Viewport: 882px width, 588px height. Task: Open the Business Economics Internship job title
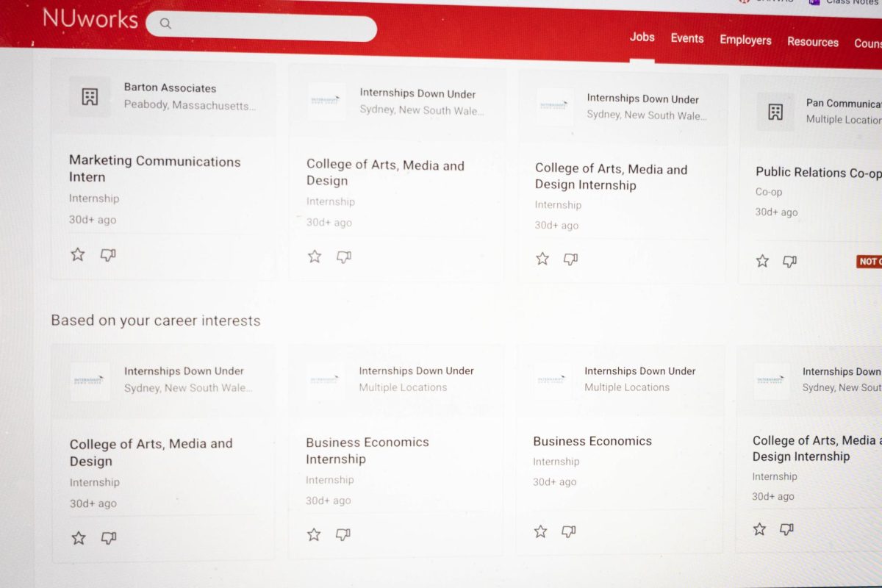[x=367, y=450]
